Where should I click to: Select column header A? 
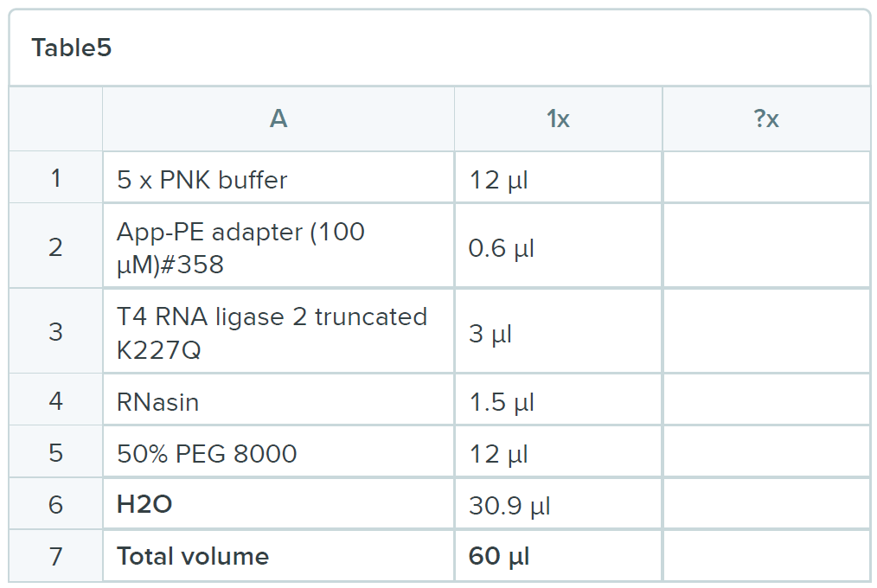click(x=278, y=119)
